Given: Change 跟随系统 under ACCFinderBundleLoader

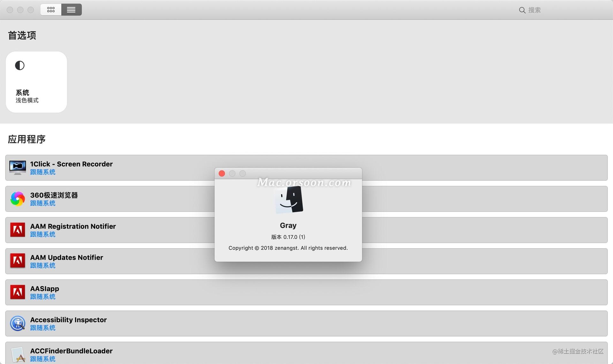Looking at the screenshot, I should pyautogui.click(x=43, y=359).
